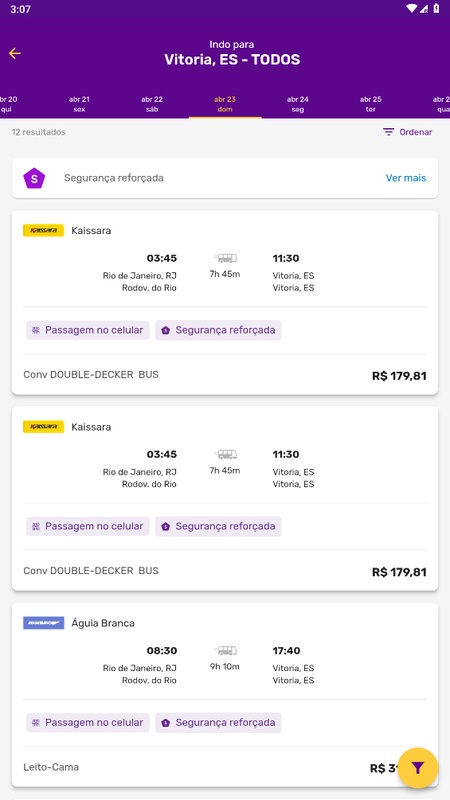Tap the bus icon in first Kaissara trip
The width and height of the screenshot is (450, 800).
225,258
